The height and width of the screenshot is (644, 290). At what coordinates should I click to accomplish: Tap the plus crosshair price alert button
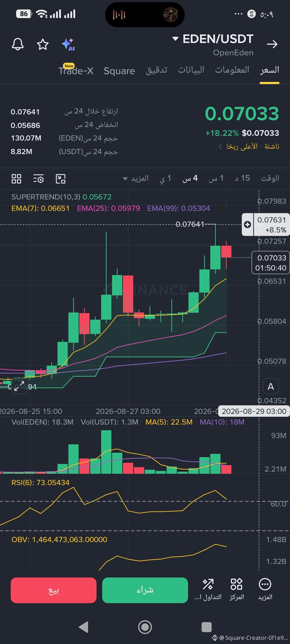[247, 224]
